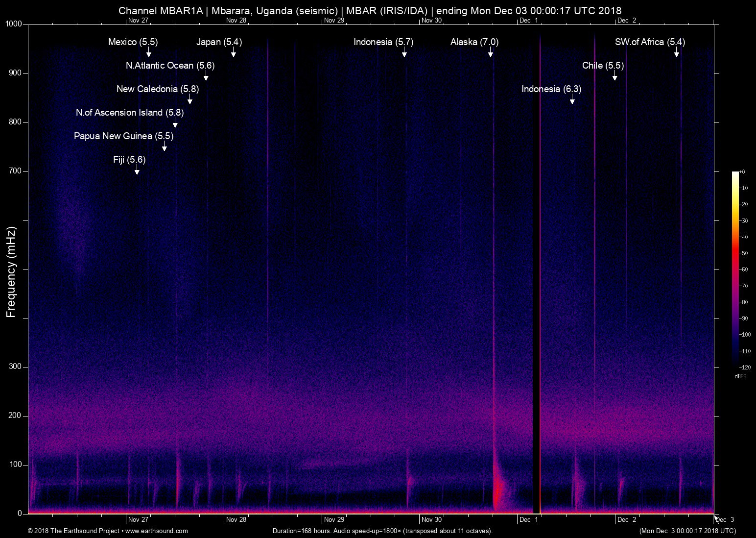Click the Fiji (5.6) event arrow

pos(137,170)
